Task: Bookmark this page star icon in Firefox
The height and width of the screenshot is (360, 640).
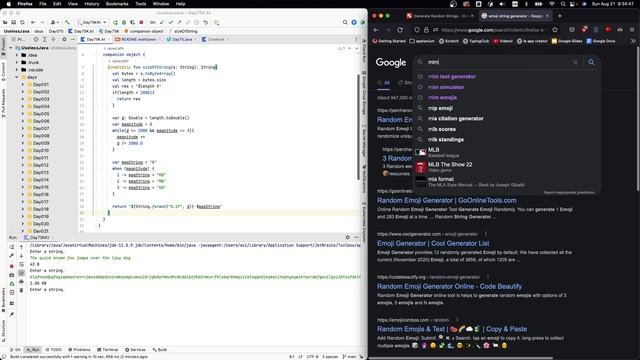Action: click(x=555, y=30)
